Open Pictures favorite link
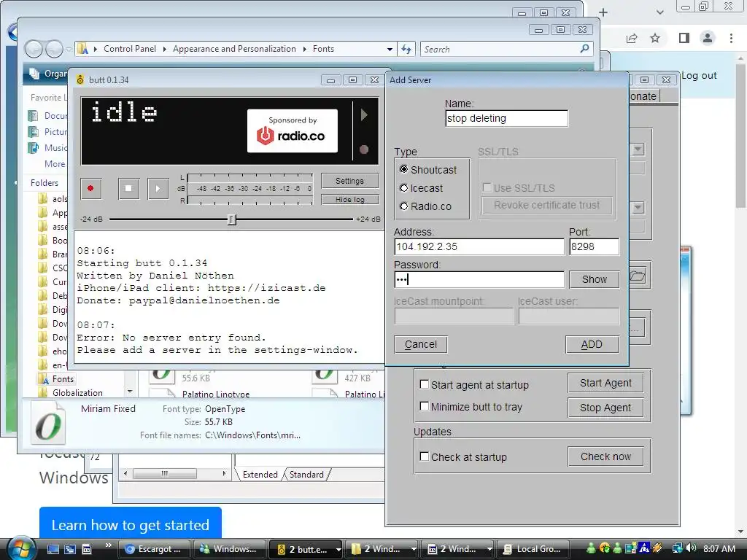747x560 pixels. 48,131
